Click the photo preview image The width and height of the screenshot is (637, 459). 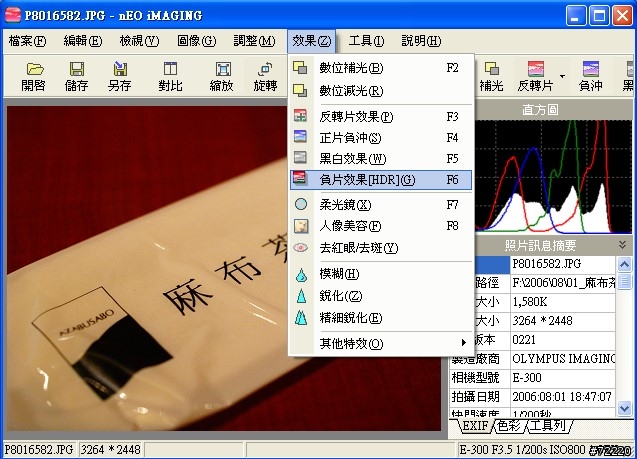pos(146,268)
